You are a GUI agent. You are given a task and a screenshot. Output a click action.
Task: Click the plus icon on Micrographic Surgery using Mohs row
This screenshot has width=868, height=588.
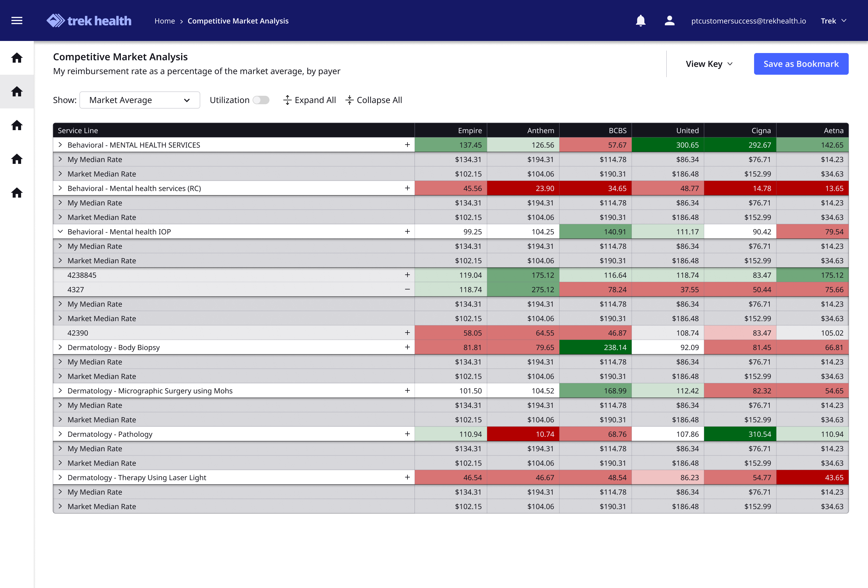tap(407, 390)
